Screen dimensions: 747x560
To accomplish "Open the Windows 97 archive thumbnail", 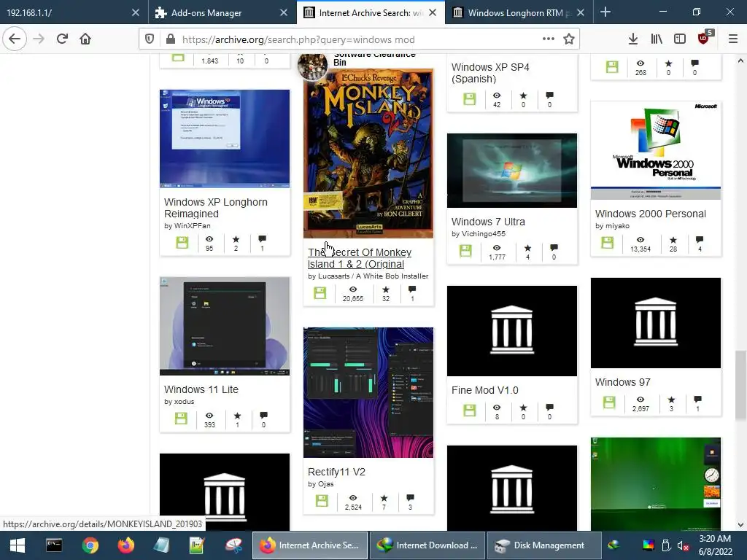I will (656, 323).
